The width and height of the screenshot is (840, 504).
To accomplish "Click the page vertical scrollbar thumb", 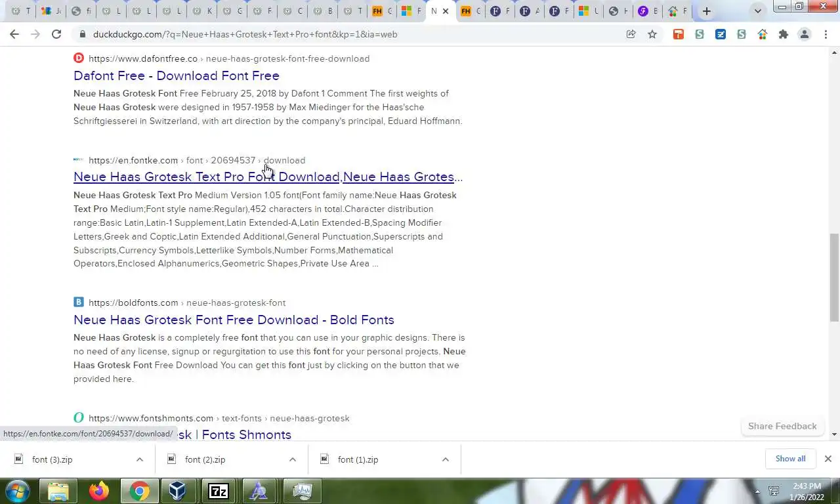I will [x=834, y=277].
